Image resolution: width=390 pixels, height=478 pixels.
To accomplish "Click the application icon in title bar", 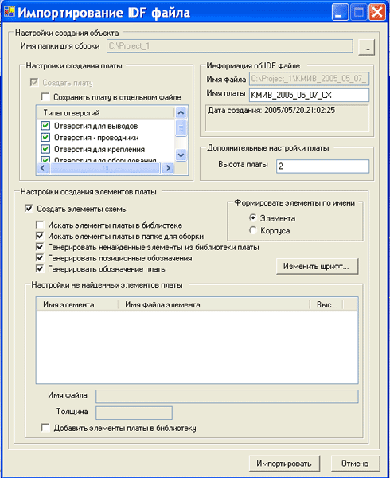I will pyautogui.click(x=9, y=12).
